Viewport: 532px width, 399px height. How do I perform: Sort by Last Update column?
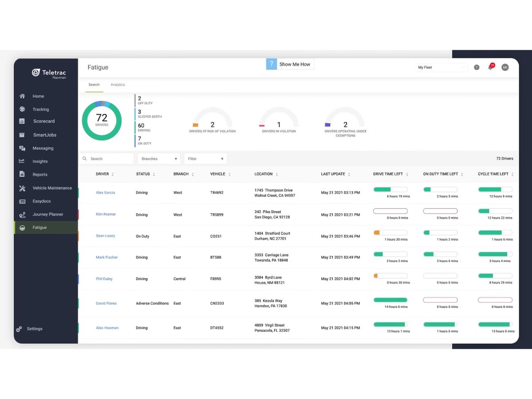(x=336, y=174)
